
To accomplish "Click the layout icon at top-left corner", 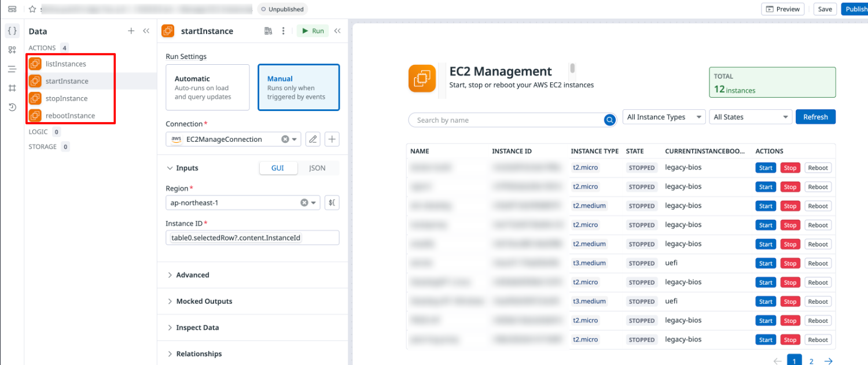I will 12,9.
